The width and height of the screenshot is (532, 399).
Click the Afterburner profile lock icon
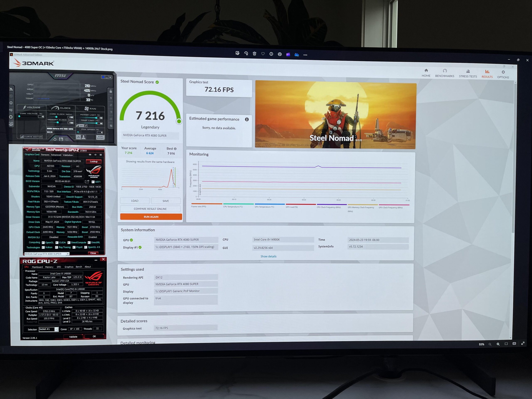pyautogui.click(x=111, y=91)
